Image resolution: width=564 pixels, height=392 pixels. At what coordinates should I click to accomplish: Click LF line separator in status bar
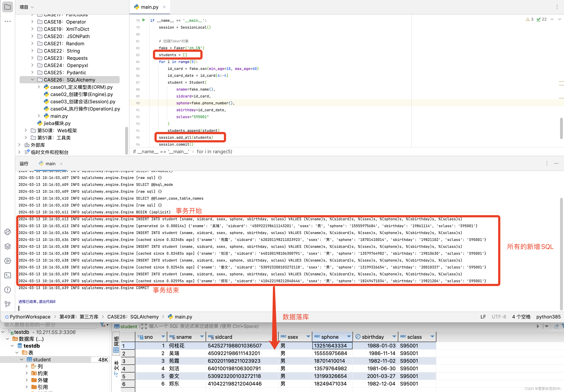point(483,317)
